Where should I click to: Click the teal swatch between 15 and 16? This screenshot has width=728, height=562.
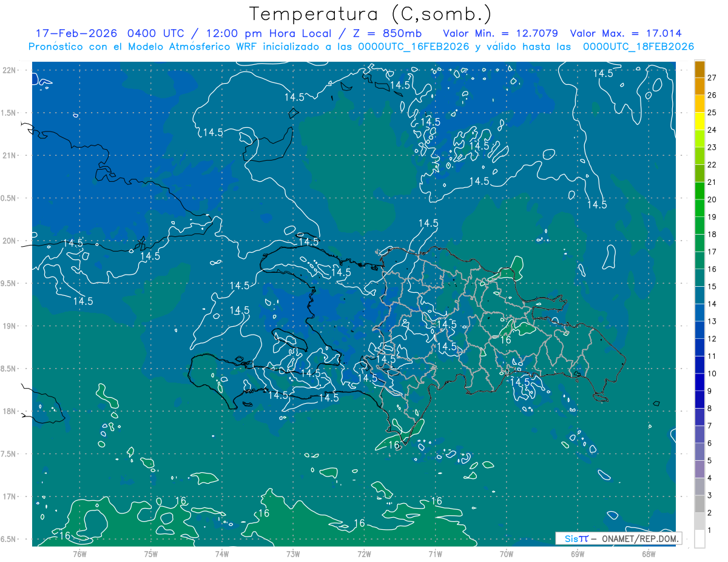tap(699, 278)
